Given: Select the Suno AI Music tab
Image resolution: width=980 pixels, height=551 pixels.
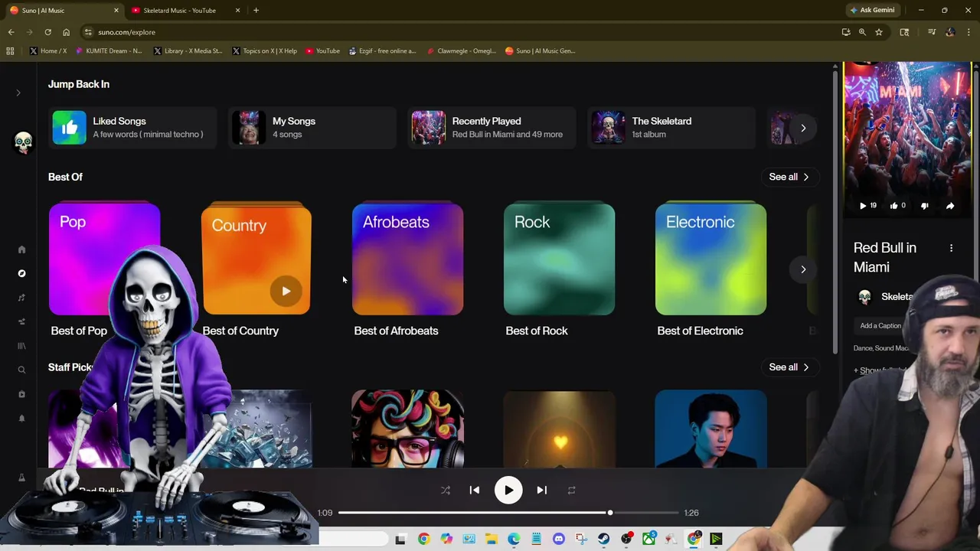Looking at the screenshot, I should 63,10.
